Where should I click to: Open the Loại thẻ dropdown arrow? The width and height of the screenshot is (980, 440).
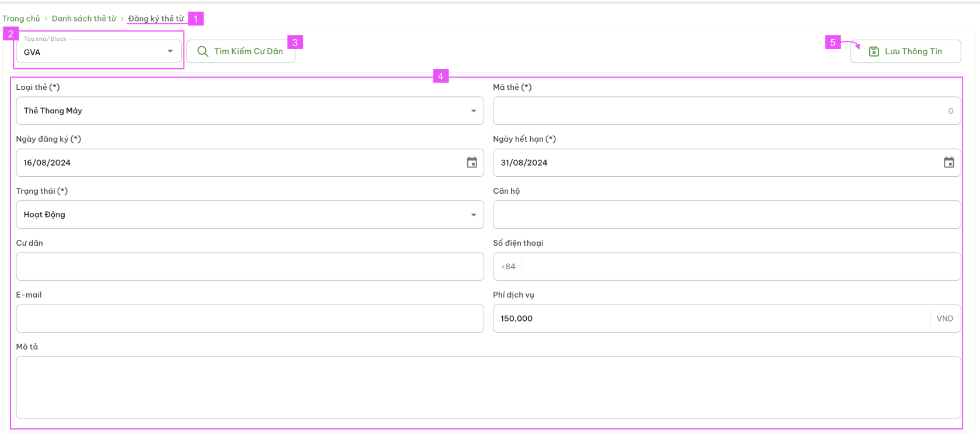click(474, 111)
